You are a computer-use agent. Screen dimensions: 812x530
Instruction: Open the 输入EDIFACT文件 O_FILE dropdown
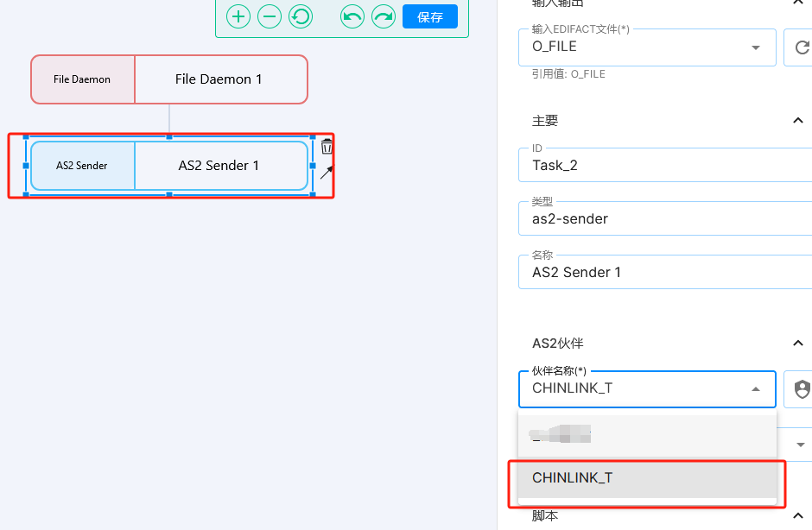point(646,47)
